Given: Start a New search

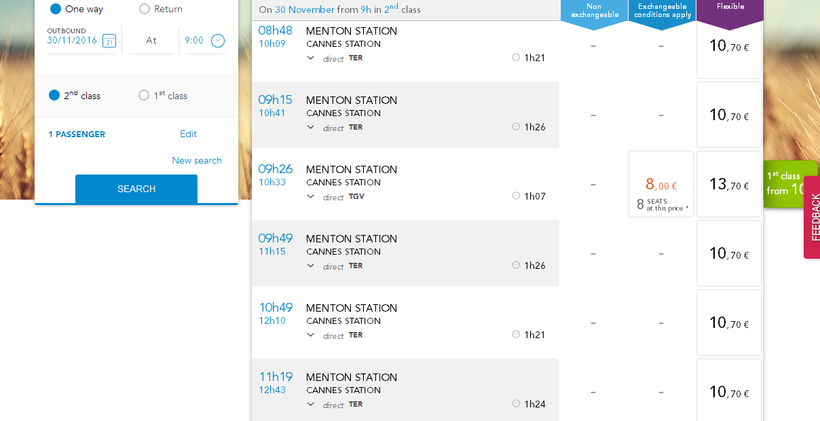Looking at the screenshot, I should coord(197,160).
